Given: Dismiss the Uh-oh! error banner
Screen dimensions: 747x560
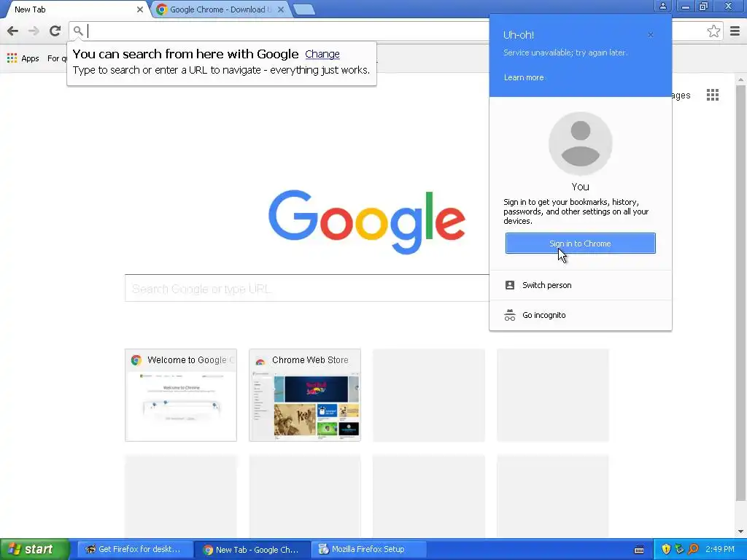Looking at the screenshot, I should pyautogui.click(x=651, y=35).
